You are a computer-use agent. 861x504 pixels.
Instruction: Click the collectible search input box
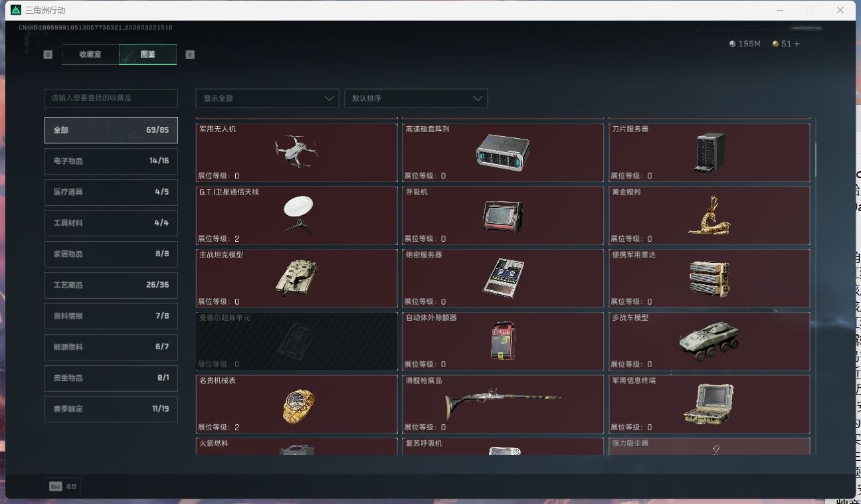[x=110, y=98]
